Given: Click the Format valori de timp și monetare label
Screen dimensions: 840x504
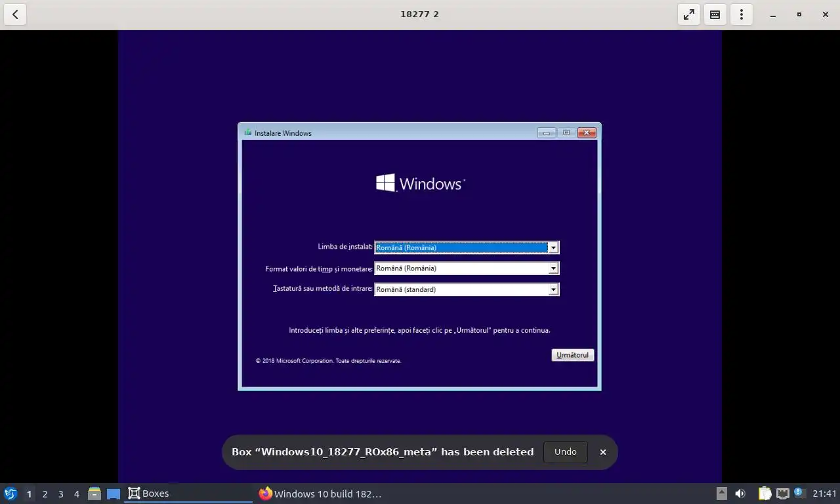Looking at the screenshot, I should [319, 268].
